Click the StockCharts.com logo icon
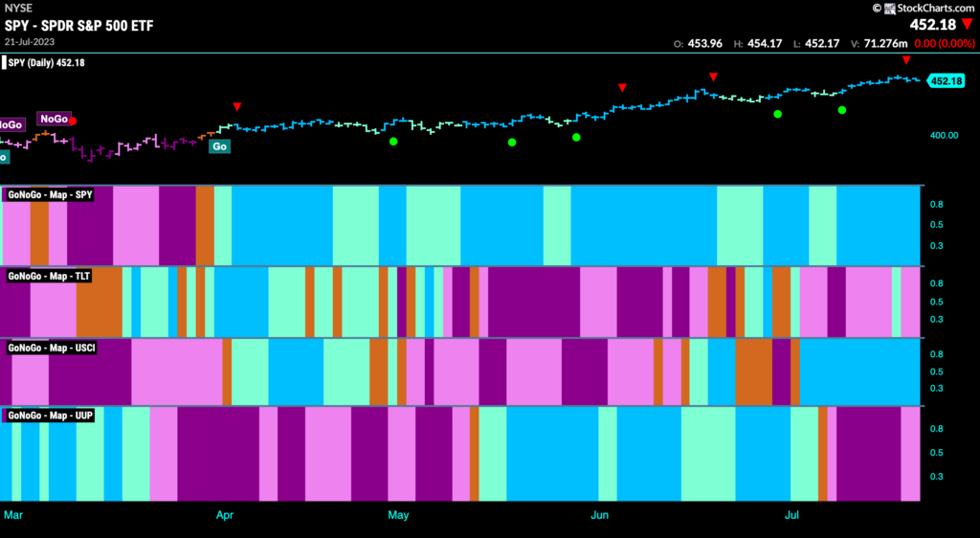 click(x=891, y=8)
